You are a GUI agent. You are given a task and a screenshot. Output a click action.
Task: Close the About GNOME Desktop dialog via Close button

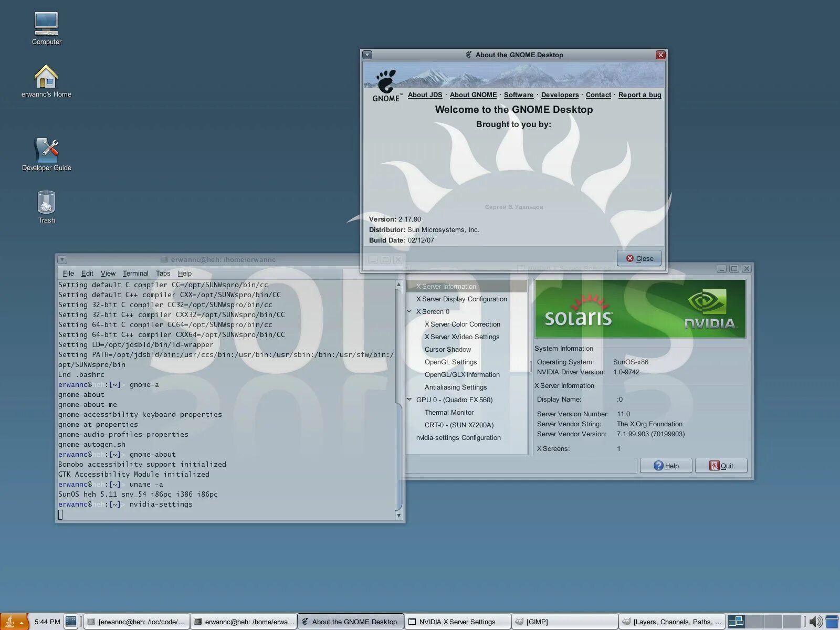click(639, 258)
